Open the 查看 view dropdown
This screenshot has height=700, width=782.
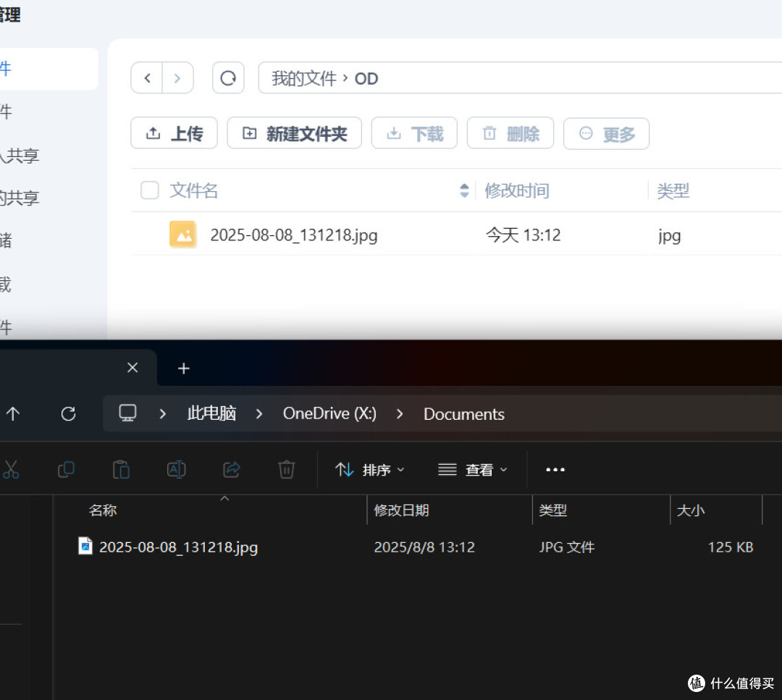472,470
